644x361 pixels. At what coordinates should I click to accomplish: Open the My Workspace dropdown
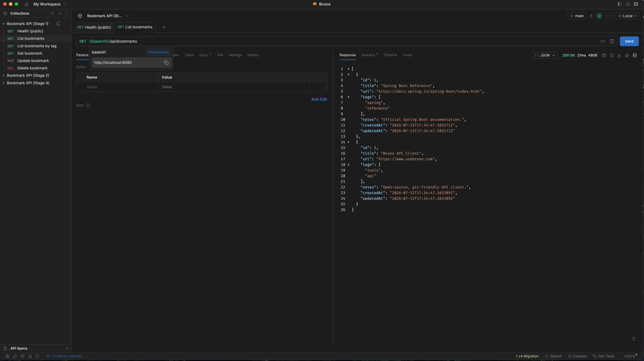[x=49, y=4]
